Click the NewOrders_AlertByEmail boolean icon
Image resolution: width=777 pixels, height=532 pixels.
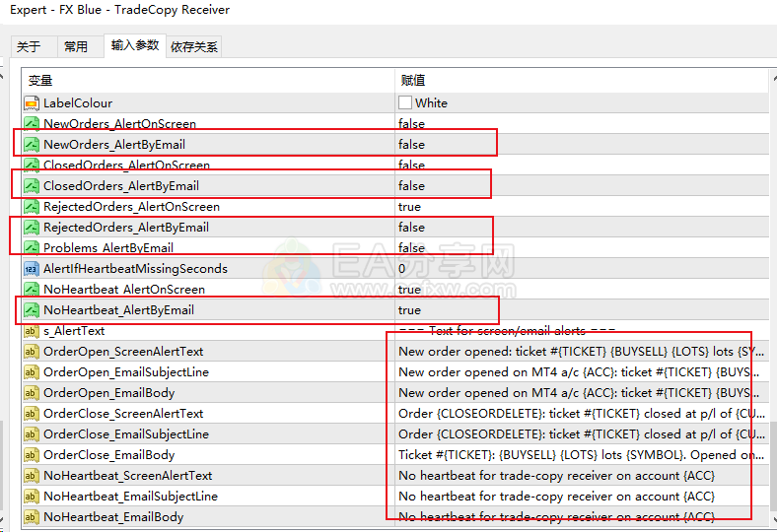pos(32,145)
